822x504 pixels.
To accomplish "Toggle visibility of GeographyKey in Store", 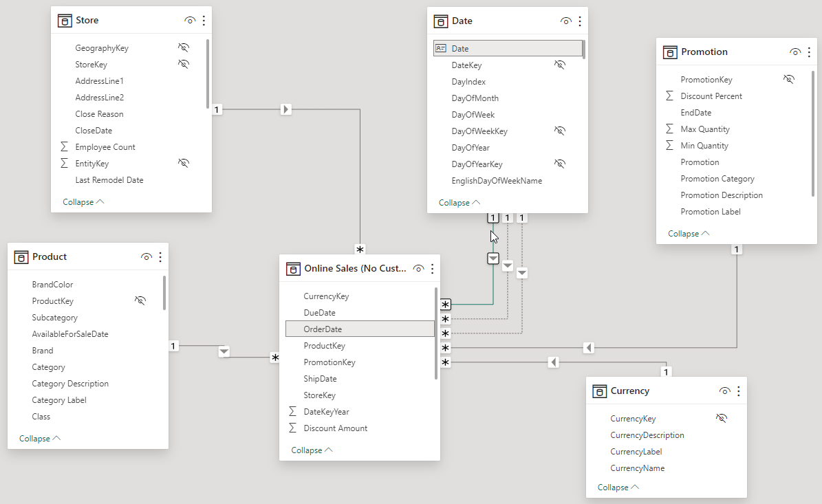I will click(183, 48).
